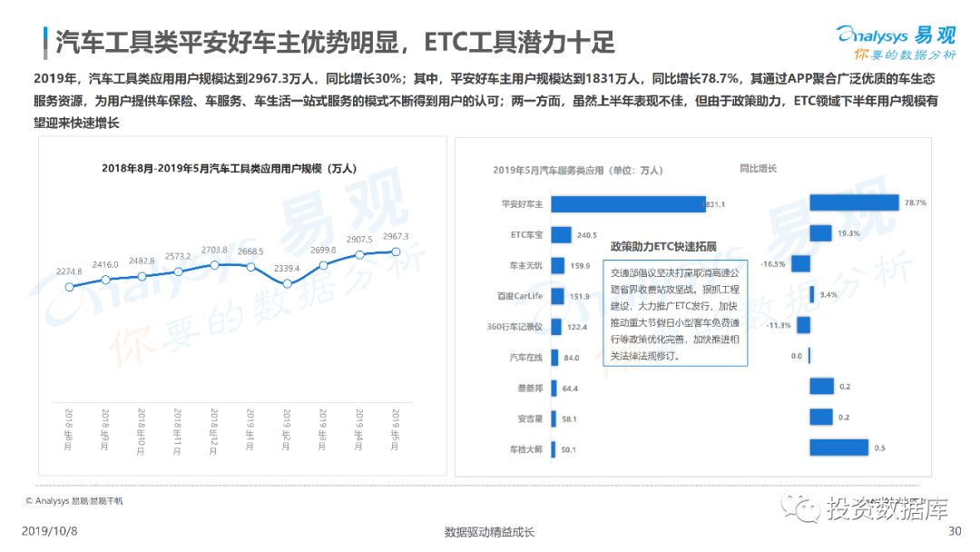This screenshot has height=552, width=980.
Task: Click the 0.5 growth bar
Action: tap(838, 448)
